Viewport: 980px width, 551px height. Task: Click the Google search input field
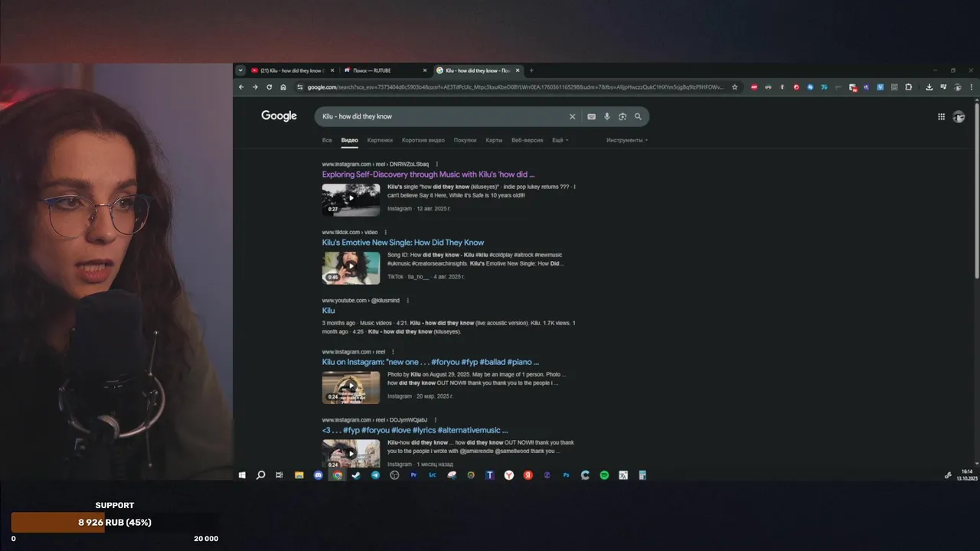tap(440, 116)
